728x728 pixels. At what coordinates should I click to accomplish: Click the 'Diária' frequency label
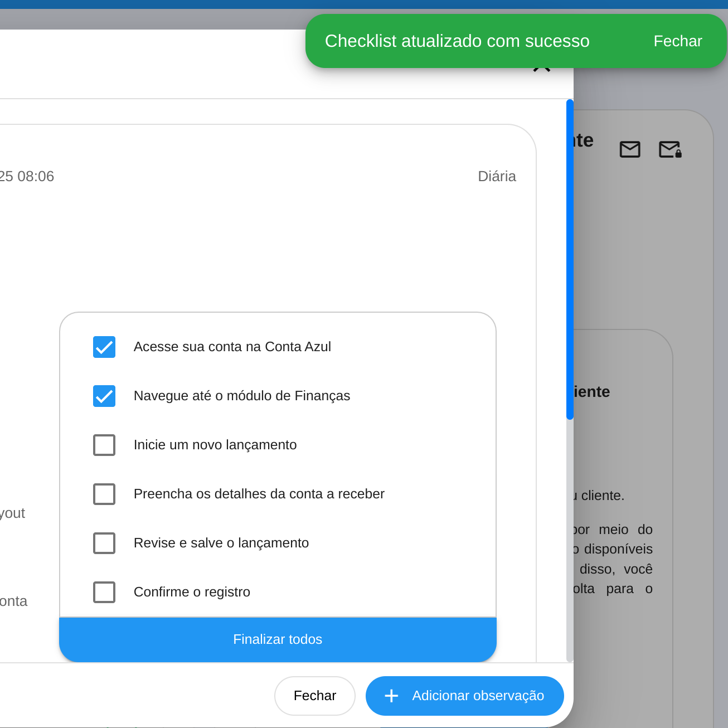(497, 177)
